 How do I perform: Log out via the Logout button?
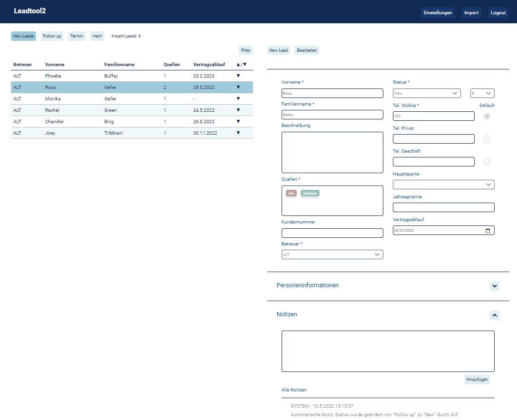(x=498, y=13)
